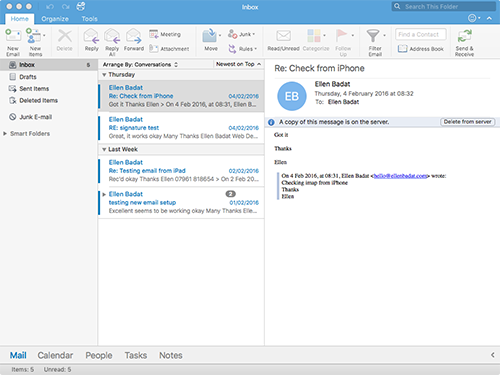Click the print icon in title bar
Viewport: 500px width, 375px height.
[81, 6]
